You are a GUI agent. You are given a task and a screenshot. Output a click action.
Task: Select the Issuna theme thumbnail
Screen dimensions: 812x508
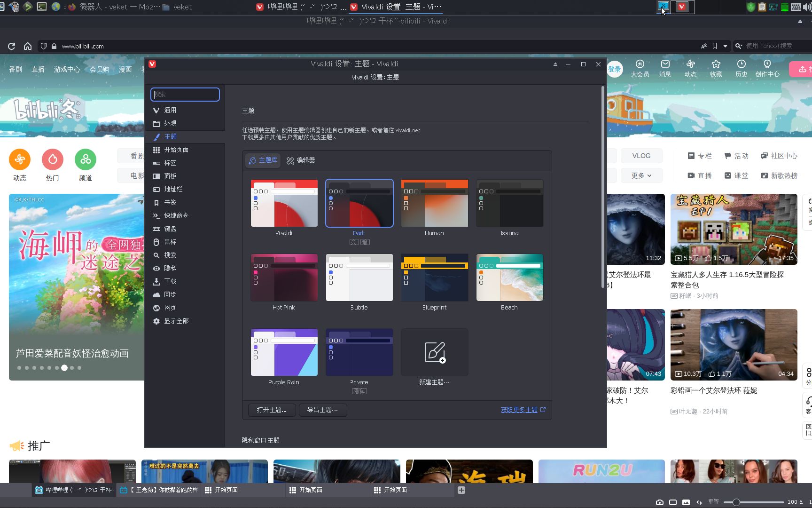click(510, 203)
